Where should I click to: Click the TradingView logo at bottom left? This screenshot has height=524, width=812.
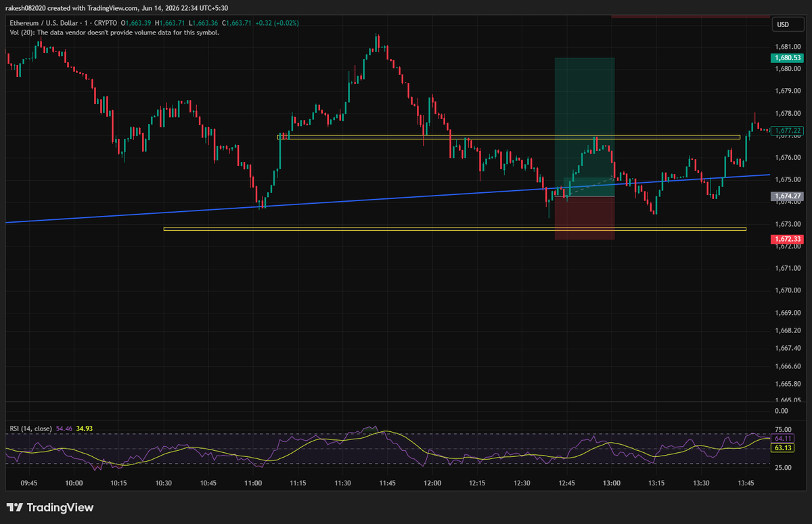pyautogui.click(x=50, y=508)
